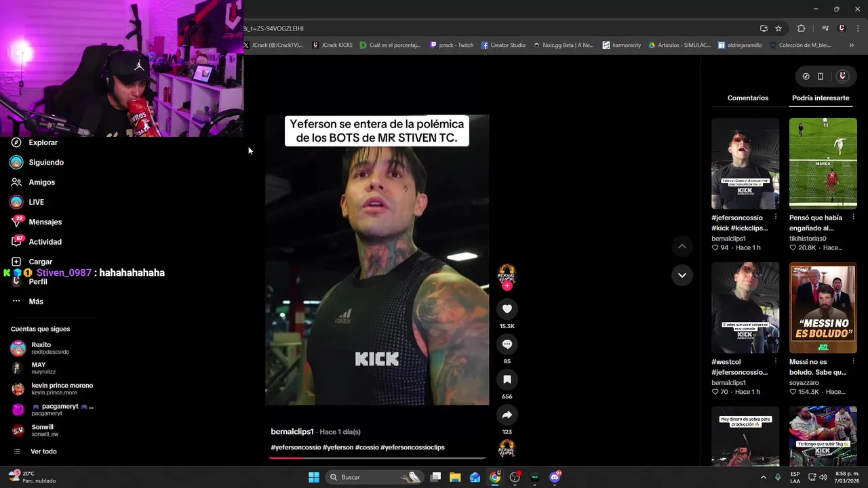Go to next video with down chevron
The image size is (868, 488).
pyautogui.click(x=682, y=275)
